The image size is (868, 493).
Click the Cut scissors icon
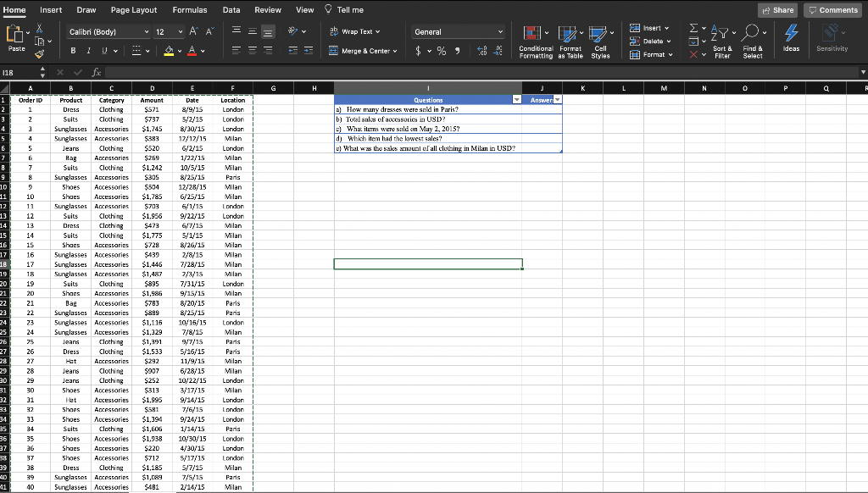tap(39, 28)
